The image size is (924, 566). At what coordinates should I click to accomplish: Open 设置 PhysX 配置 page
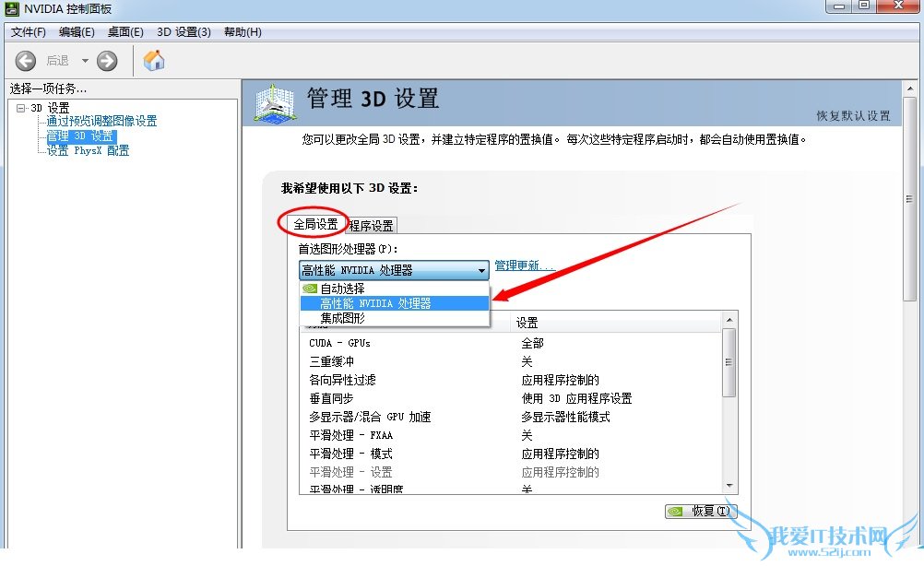point(89,149)
